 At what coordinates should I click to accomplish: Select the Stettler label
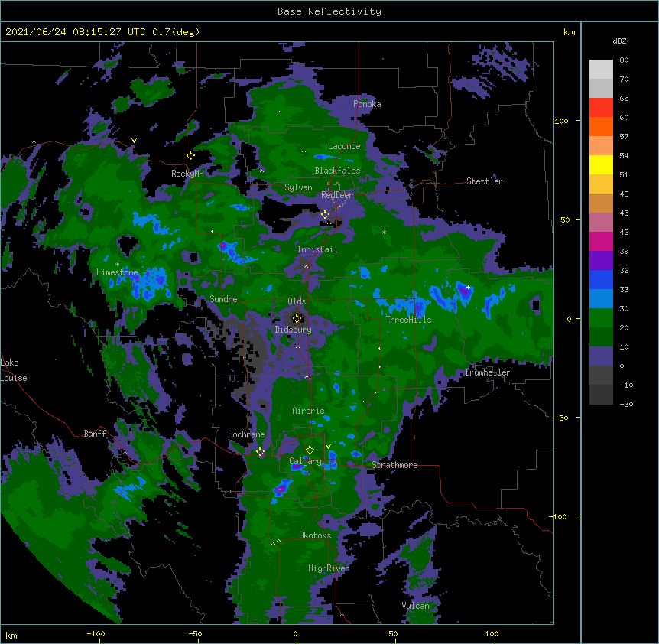click(x=485, y=181)
